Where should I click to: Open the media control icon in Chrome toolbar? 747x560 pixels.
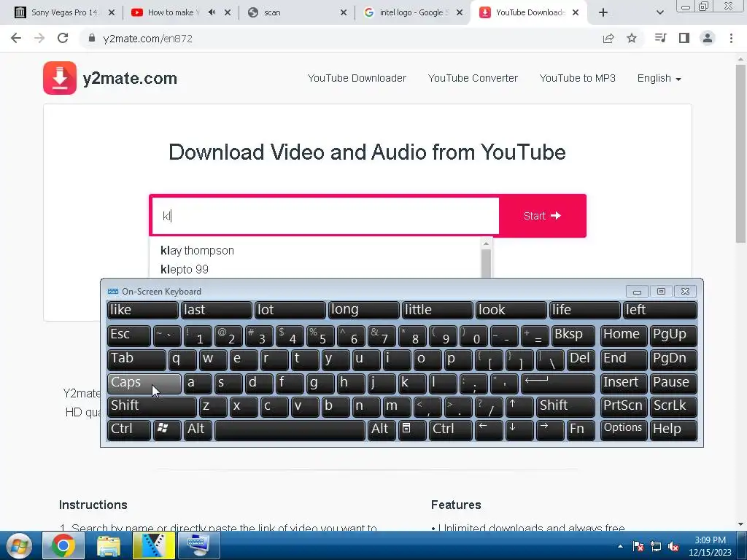(x=660, y=38)
